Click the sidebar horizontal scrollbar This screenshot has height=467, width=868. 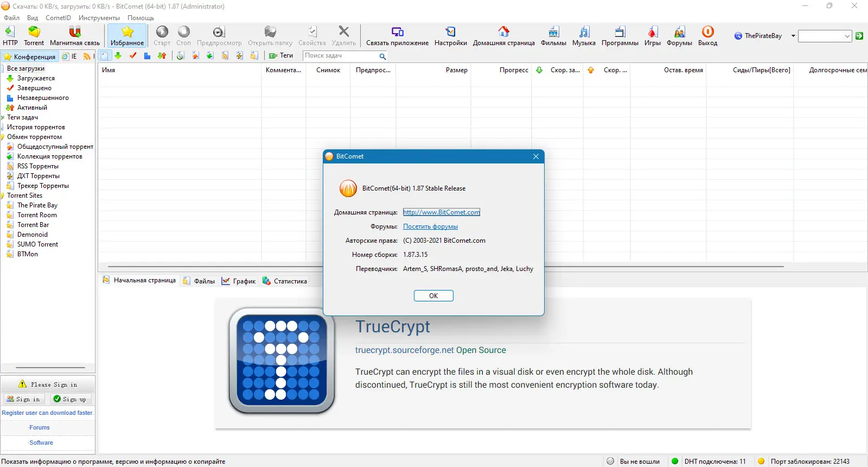(x=50, y=368)
